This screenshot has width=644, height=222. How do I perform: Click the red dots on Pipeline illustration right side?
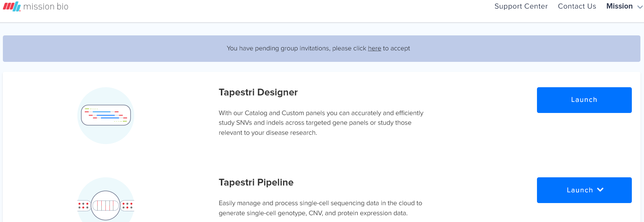[127, 206]
